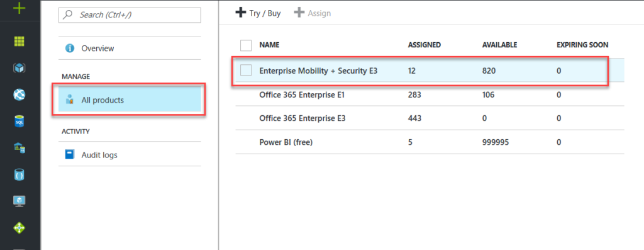Select All products under Manage
The width and height of the screenshot is (644, 250).
(x=130, y=99)
